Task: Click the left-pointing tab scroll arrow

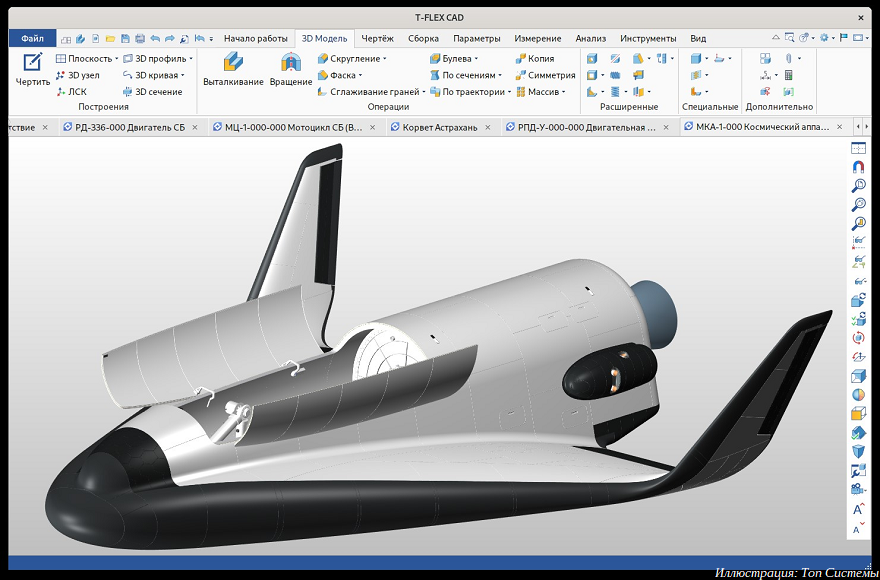Action: tap(858, 127)
